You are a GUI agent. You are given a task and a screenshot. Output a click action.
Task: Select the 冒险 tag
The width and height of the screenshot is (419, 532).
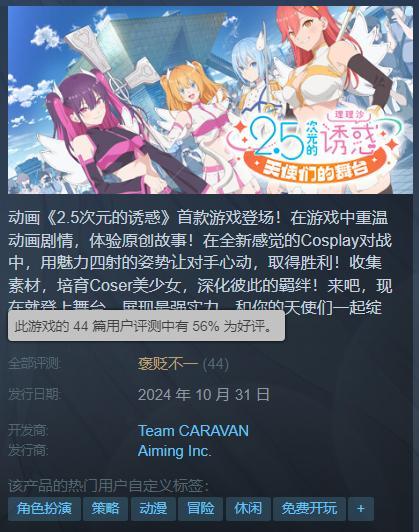point(201,508)
